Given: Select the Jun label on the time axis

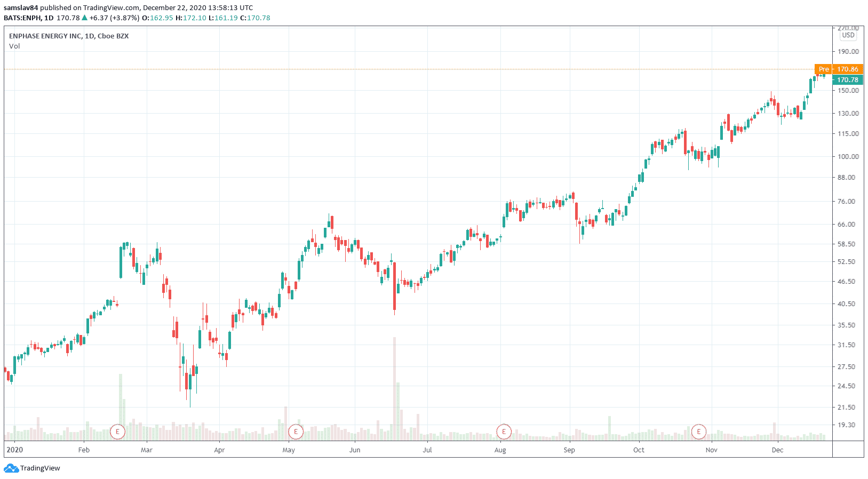Looking at the screenshot, I should tap(355, 450).
